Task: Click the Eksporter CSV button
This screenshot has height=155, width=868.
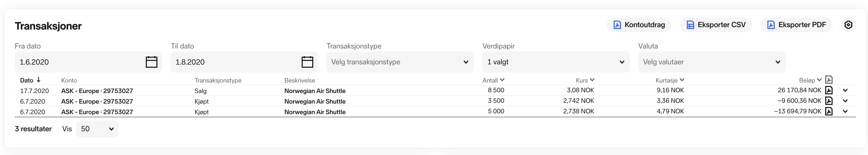Action: click(x=716, y=25)
